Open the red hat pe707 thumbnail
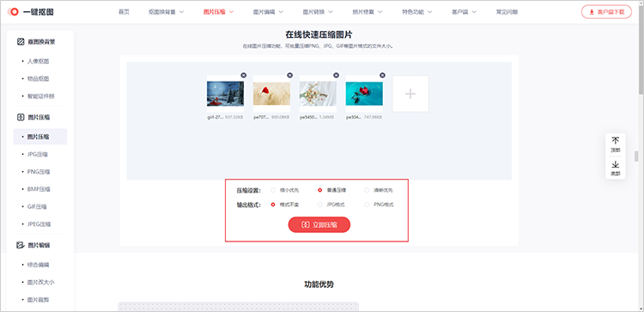This screenshot has width=644, height=312. 271,94
